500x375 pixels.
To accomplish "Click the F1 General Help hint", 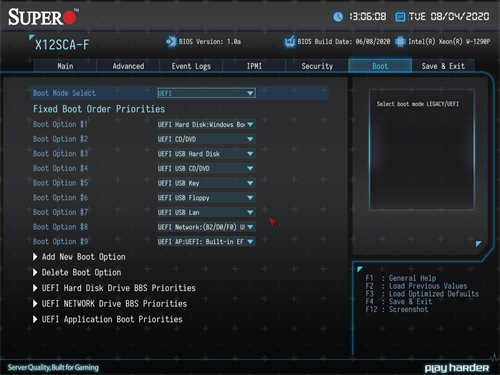I will 401,278.
